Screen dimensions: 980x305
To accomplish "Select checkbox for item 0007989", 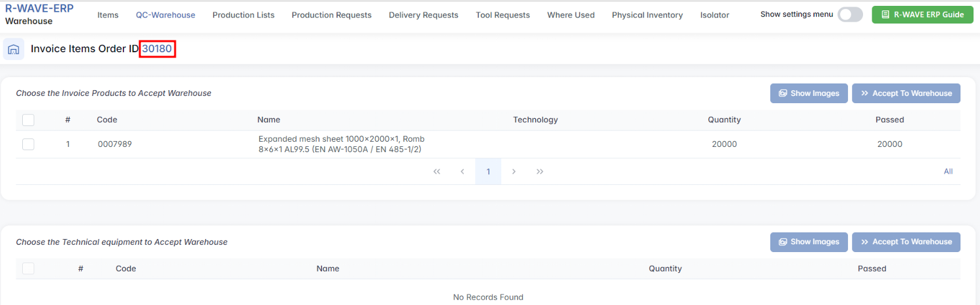I will click(x=28, y=144).
